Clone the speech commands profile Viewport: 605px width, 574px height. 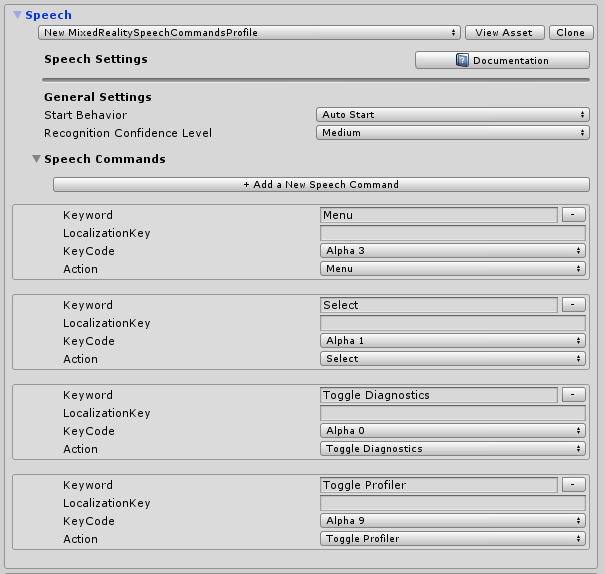pos(571,33)
